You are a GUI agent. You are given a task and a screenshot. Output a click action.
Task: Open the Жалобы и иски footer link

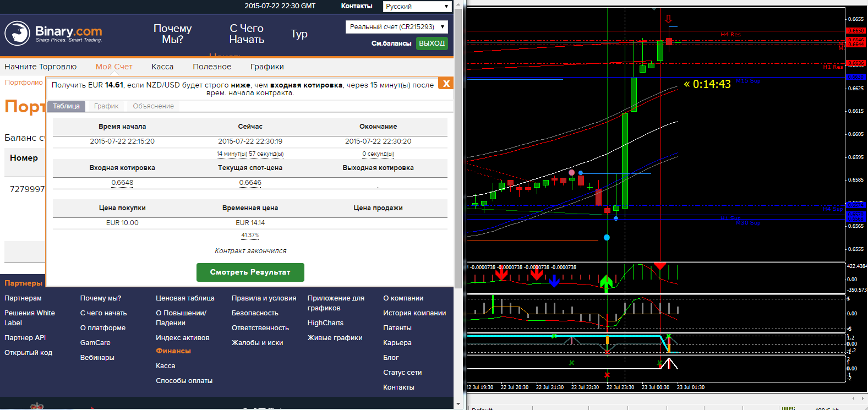[258, 343]
